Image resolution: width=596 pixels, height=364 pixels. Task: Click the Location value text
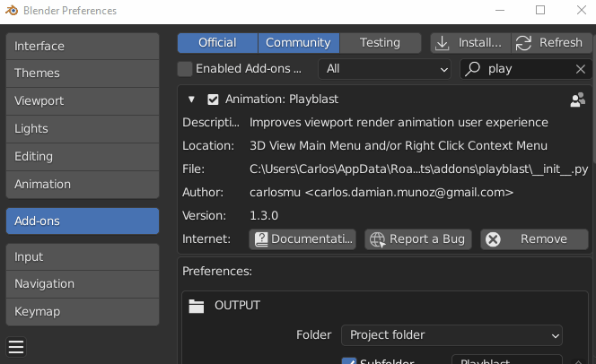point(399,146)
